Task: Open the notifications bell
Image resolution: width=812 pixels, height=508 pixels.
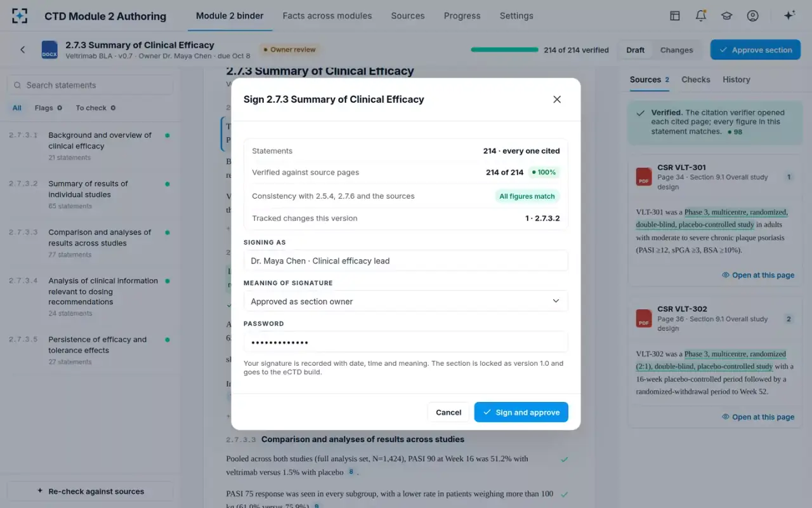Action: (x=701, y=16)
